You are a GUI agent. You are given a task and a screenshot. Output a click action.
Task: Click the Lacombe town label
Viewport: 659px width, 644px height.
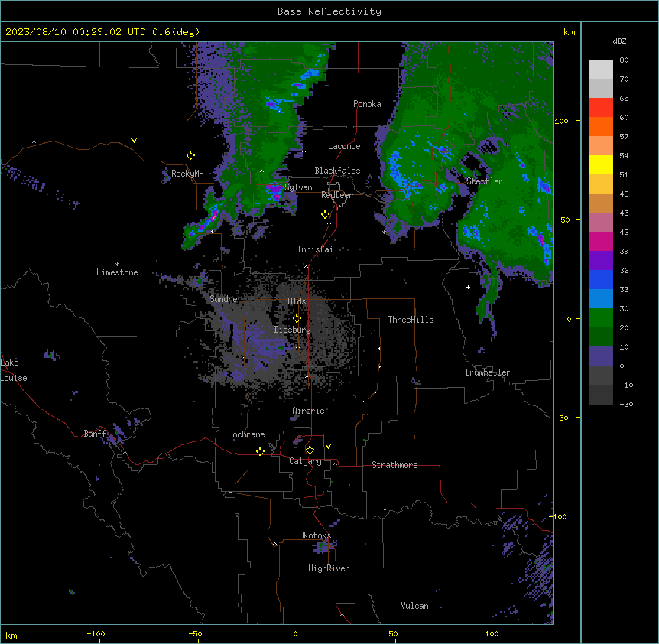coord(344,146)
